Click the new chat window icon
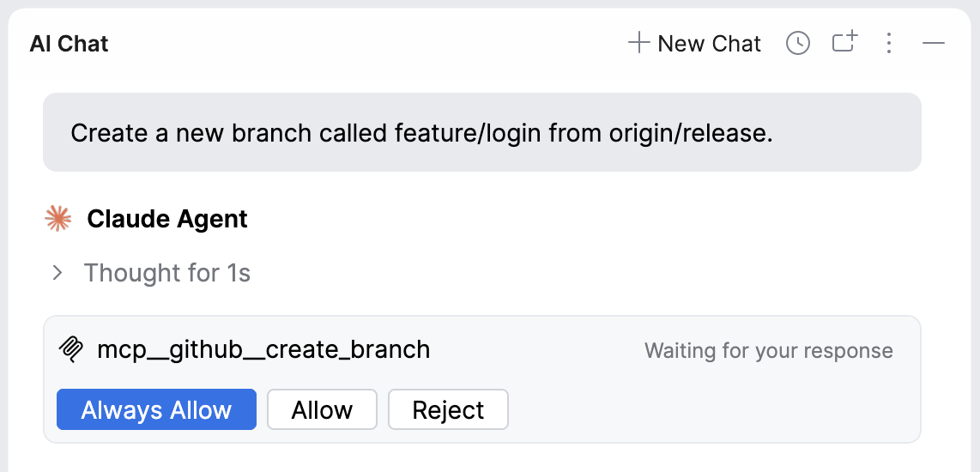Viewport: 980px width, 472px height. 845,43
